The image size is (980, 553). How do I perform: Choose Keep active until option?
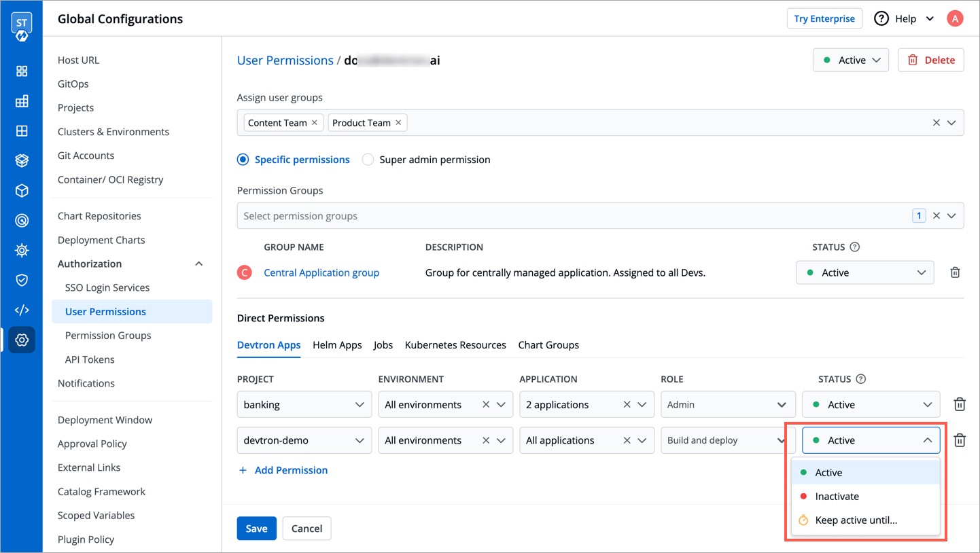(866, 520)
